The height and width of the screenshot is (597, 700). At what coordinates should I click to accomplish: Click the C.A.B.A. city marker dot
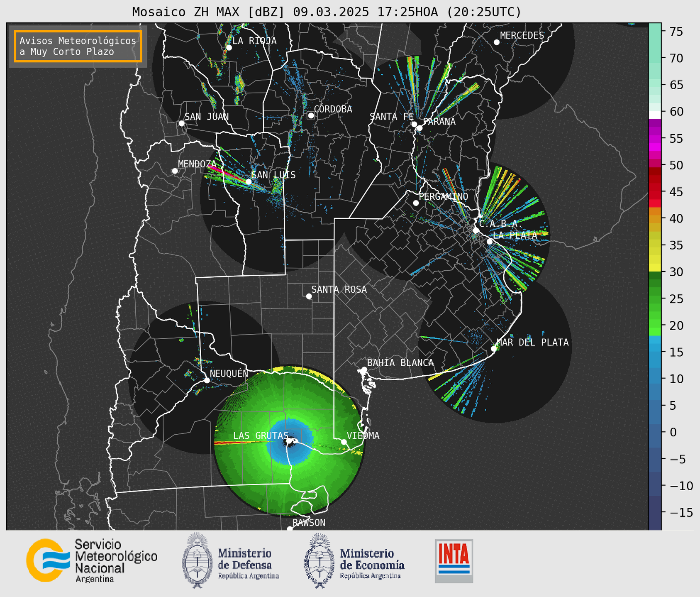[x=476, y=230]
